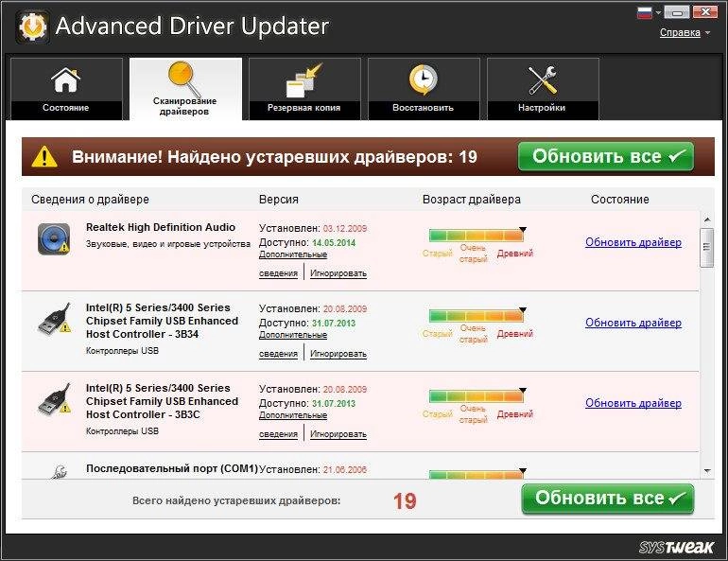
Task: Click the Сведения о драйвере column header
Action: click(x=90, y=200)
